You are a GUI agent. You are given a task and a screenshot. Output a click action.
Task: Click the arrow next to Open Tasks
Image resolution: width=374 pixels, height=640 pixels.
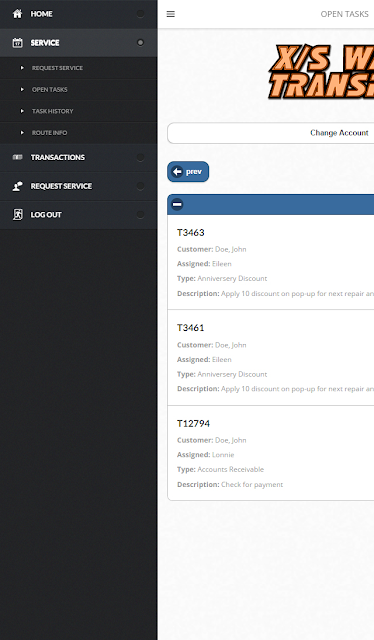point(22,89)
